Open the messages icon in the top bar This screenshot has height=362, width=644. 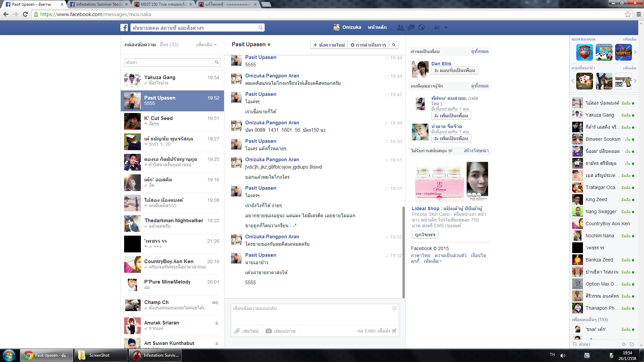[411, 27]
